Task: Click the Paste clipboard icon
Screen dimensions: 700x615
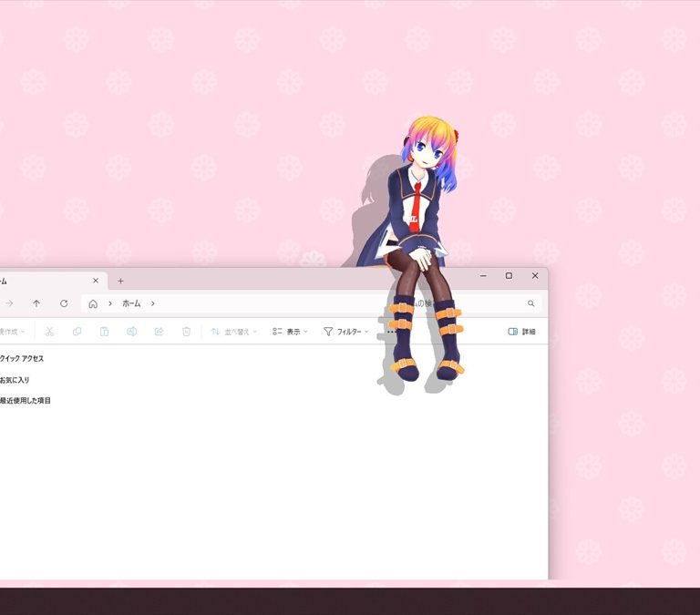Action: click(104, 332)
